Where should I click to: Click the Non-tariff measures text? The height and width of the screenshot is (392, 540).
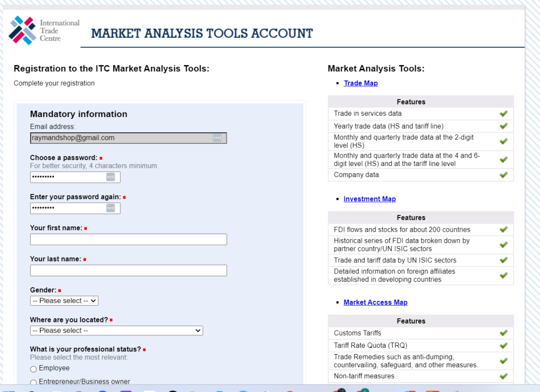(364, 376)
